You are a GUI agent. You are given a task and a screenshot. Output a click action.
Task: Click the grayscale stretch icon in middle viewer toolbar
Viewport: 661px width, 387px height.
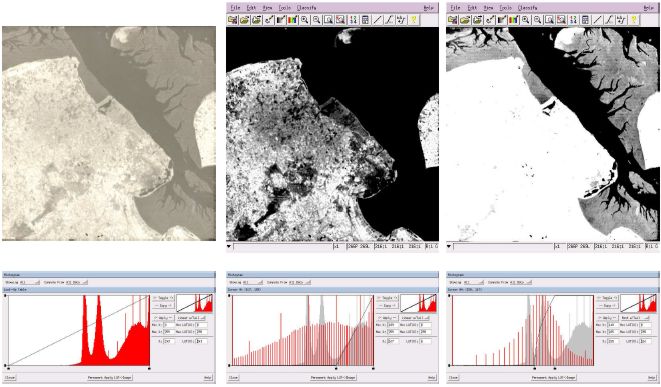281,20
